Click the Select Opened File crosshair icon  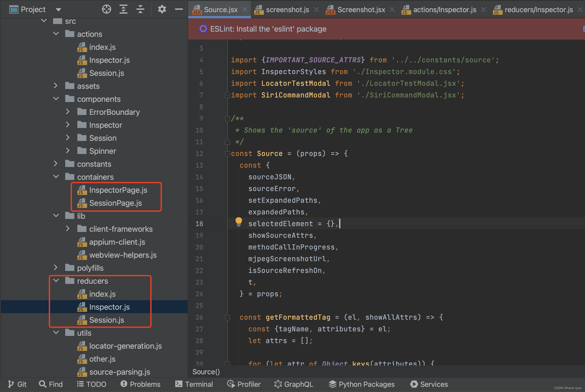pos(107,9)
